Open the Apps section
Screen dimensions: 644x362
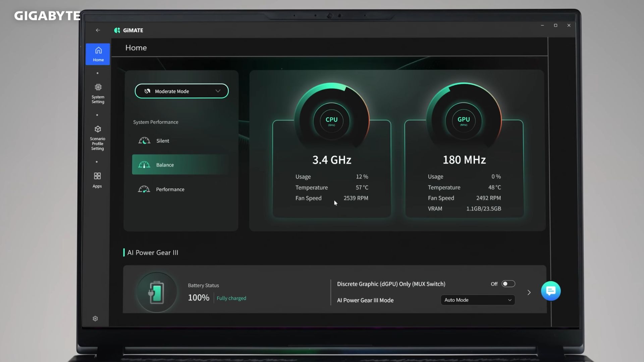click(97, 180)
